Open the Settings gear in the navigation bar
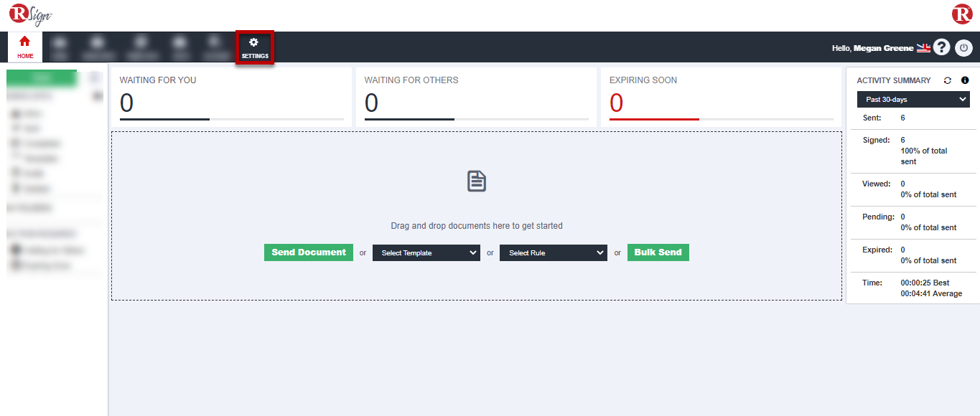This screenshot has width=980, height=416. [x=254, y=46]
